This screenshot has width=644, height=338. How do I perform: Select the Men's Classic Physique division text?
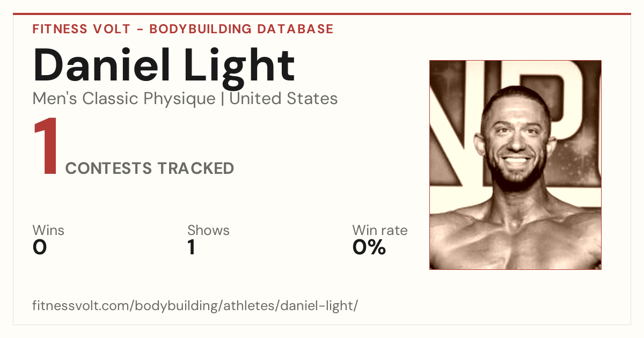124,99
